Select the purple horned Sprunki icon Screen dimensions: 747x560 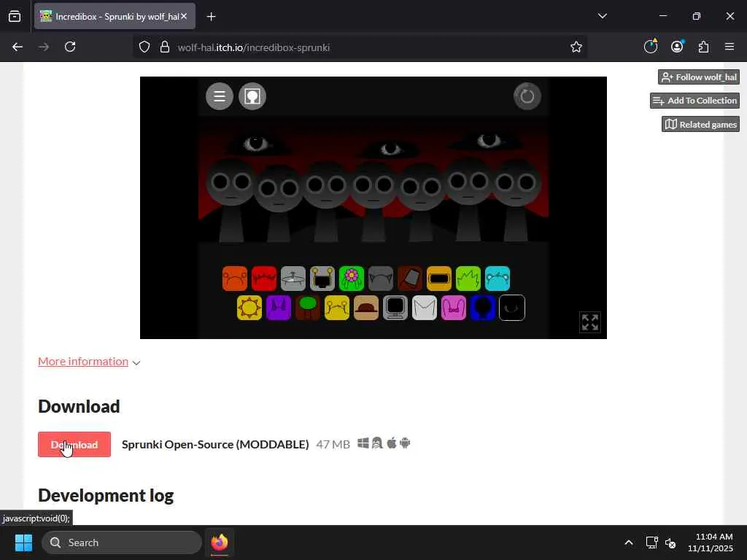tap(279, 308)
